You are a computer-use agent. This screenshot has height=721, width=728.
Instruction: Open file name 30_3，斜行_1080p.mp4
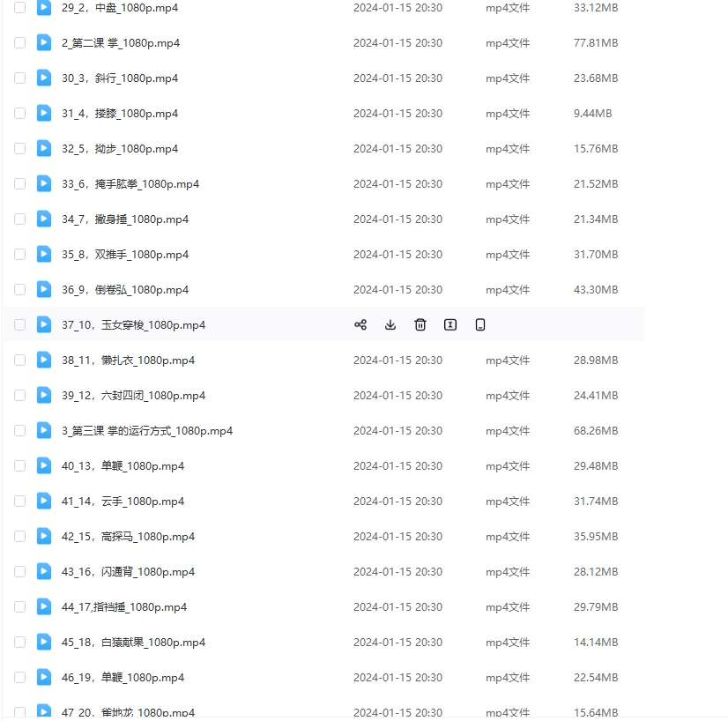coord(120,78)
